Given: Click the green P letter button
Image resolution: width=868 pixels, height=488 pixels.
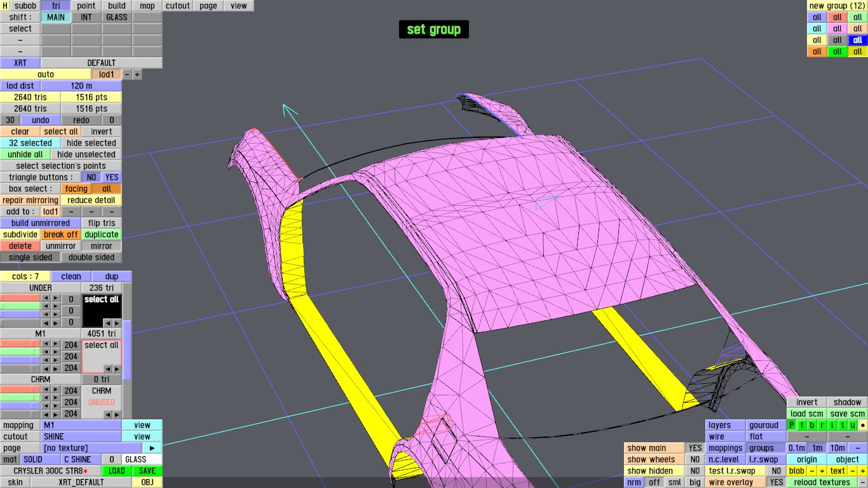Looking at the screenshot, I should coord(792,425).
